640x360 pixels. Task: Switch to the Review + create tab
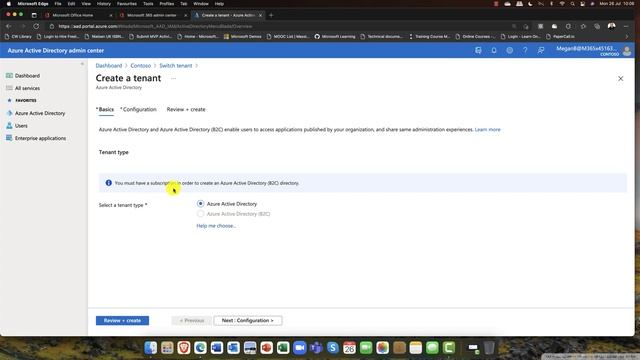(x=186, y=109)
